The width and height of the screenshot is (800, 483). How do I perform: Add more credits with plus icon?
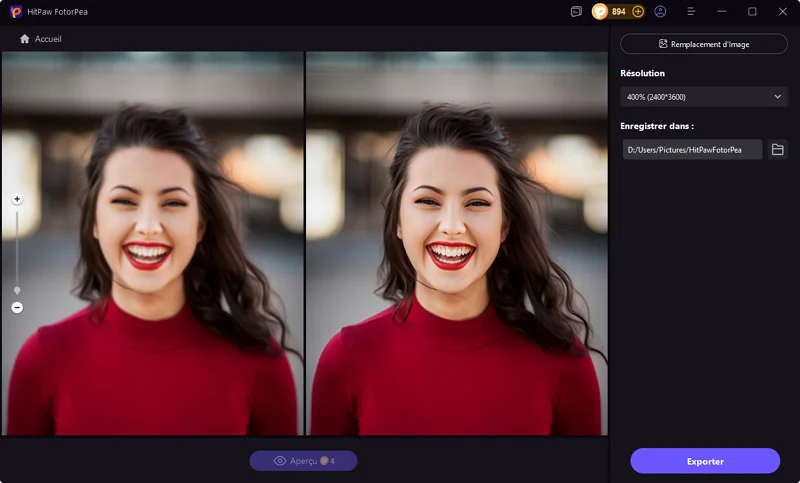(x=638, y=12)
